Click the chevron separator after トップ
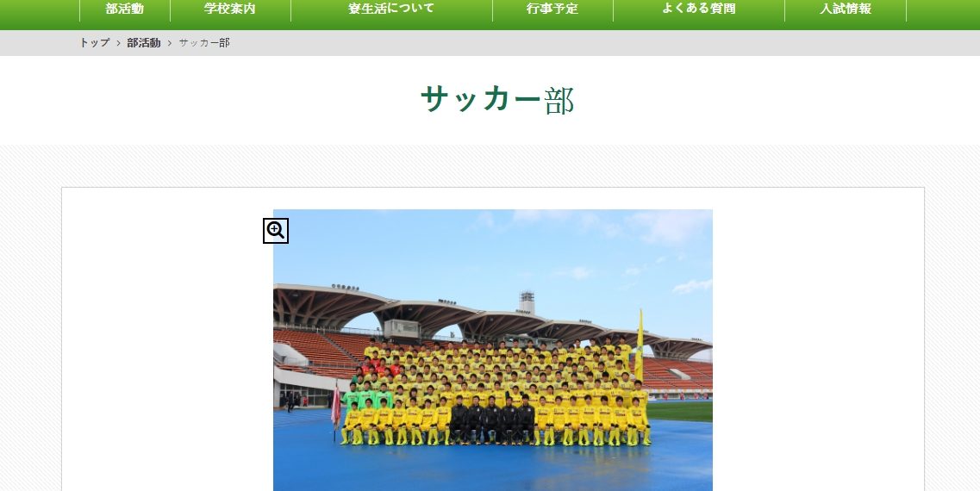 [118, 43]
